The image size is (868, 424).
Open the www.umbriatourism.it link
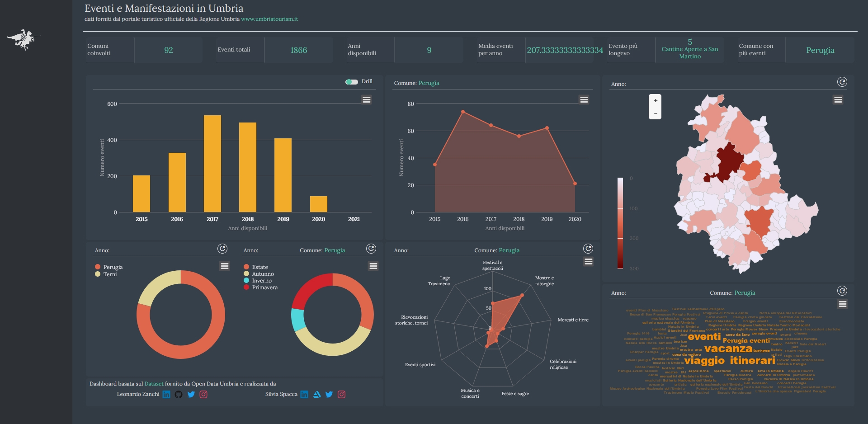[x=269, y=19]
